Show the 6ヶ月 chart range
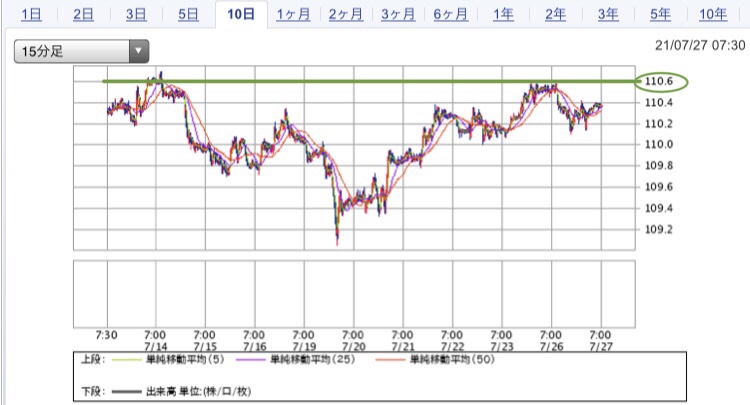The height and width of the screenshot is (405, 750). 451,14
